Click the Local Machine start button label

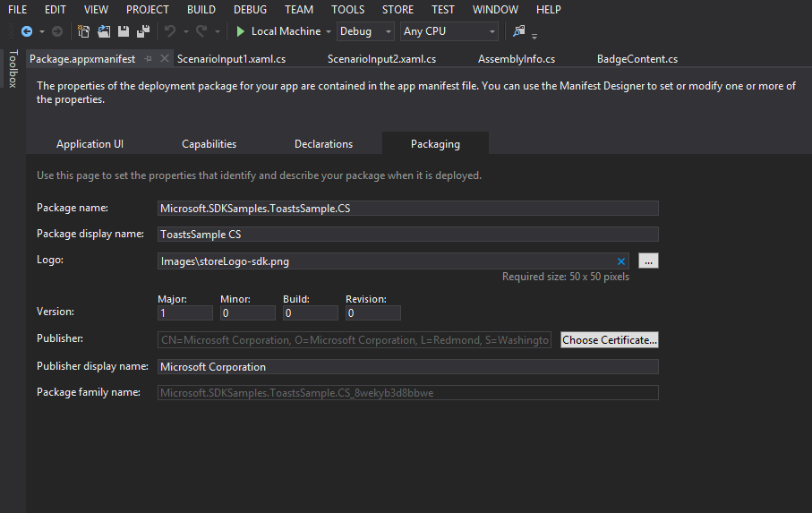click(286, 31)
